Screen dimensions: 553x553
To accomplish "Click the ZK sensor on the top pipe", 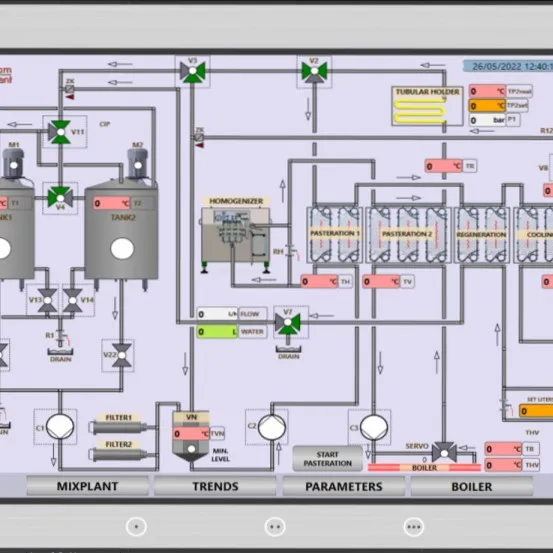I will pos(70,89).
